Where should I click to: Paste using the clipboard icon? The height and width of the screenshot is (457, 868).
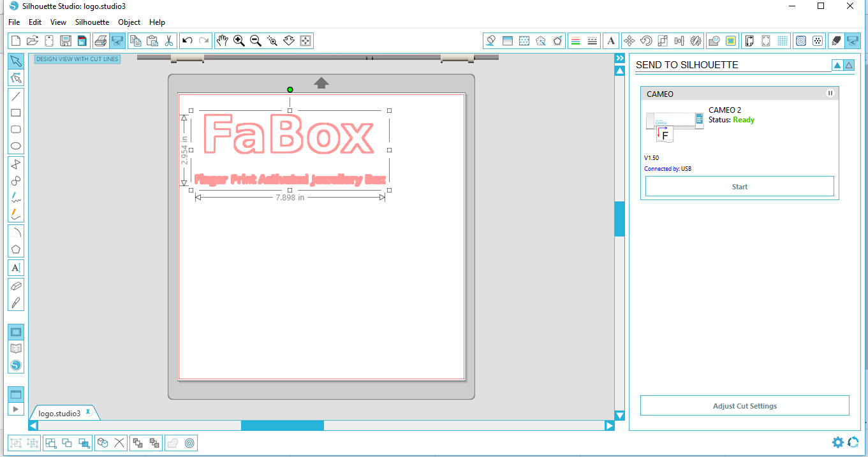(x=152, y=41)
